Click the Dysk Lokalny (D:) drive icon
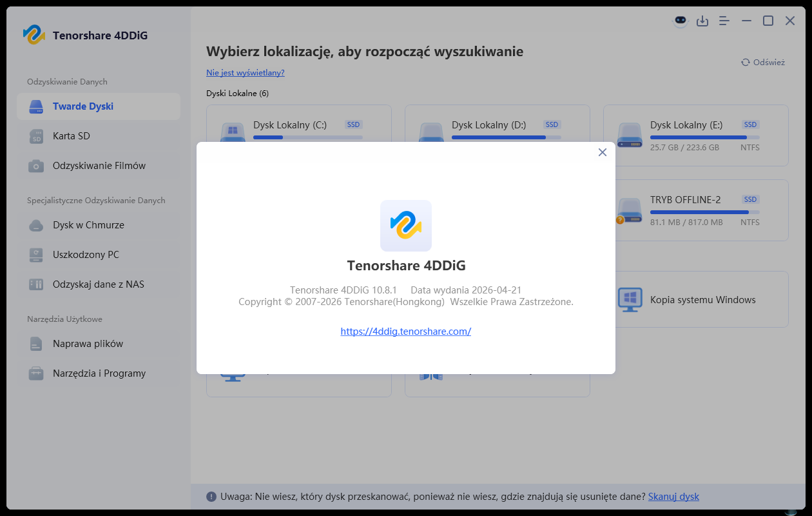 click(431, 132)
